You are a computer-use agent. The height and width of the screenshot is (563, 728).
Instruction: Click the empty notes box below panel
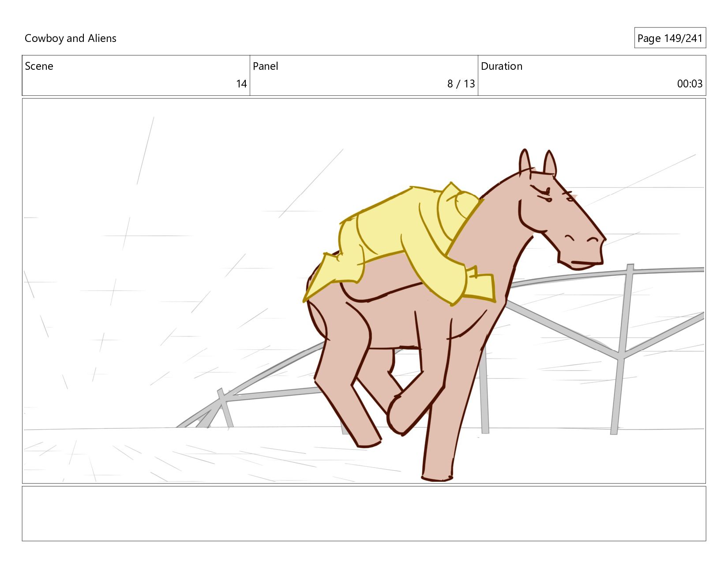click(x=364, y=514)
